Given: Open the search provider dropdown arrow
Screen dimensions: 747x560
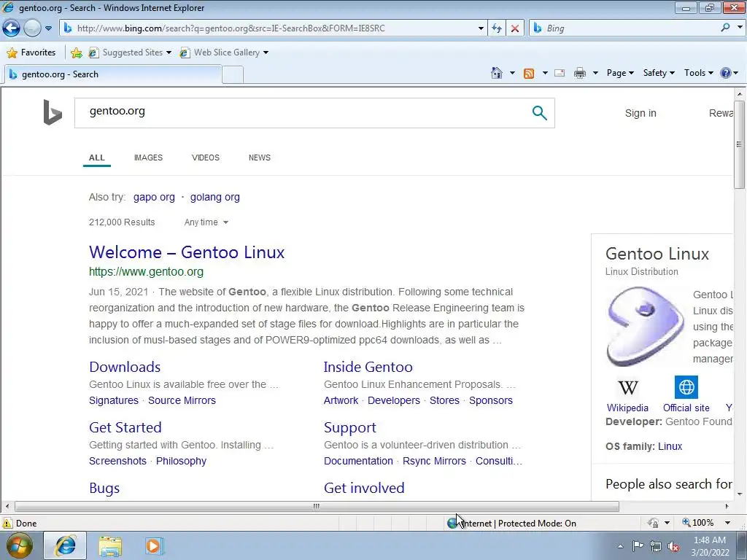Looking at the screenshot, I should [740, 28].
